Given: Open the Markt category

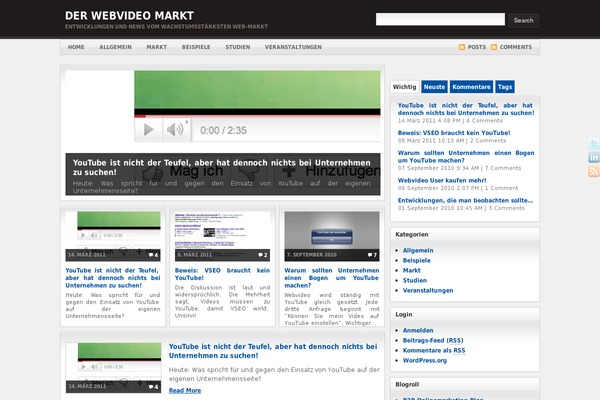Looking at the screenshot, I should [x=412, y=270].
